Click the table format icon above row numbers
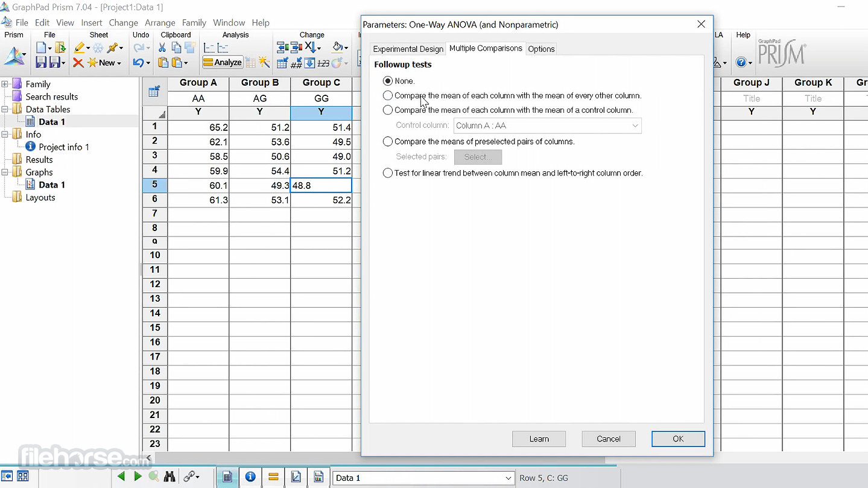Image resolution: width=868 pixels, height=488 pixels. [x=154, y=92]
